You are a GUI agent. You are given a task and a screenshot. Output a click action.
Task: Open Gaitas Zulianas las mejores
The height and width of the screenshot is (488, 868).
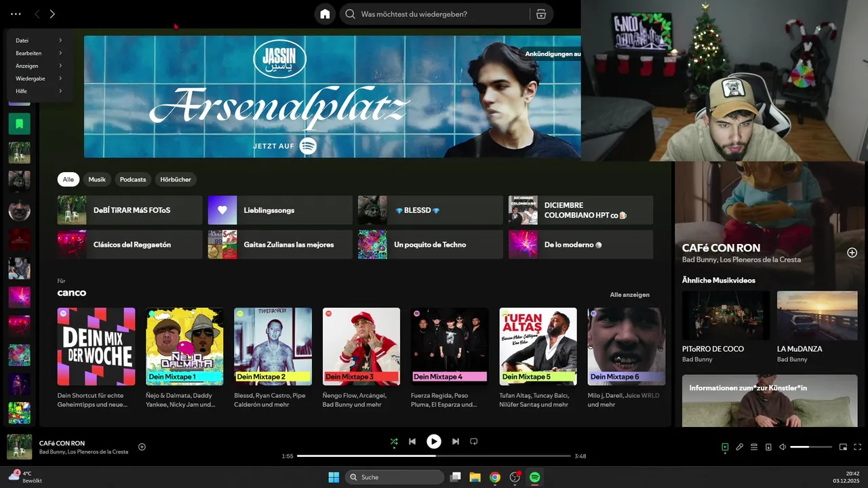pyautogui.click(x=280, y=244)
